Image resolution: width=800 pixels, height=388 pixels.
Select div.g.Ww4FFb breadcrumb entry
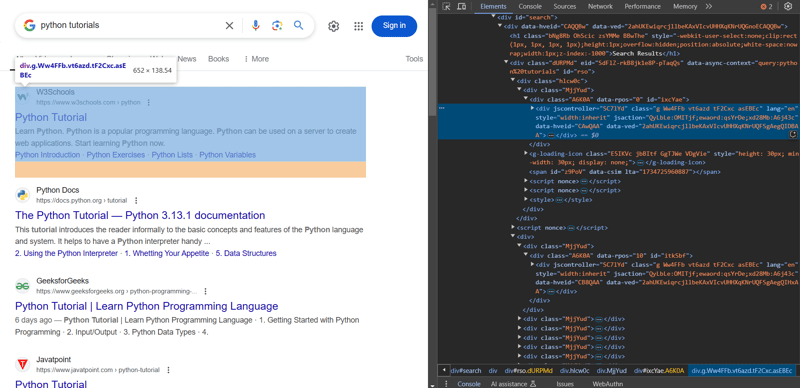(742, 371)
